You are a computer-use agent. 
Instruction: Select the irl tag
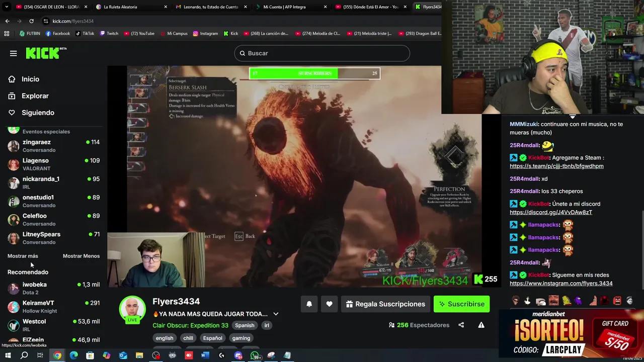(x=267, y=325)
